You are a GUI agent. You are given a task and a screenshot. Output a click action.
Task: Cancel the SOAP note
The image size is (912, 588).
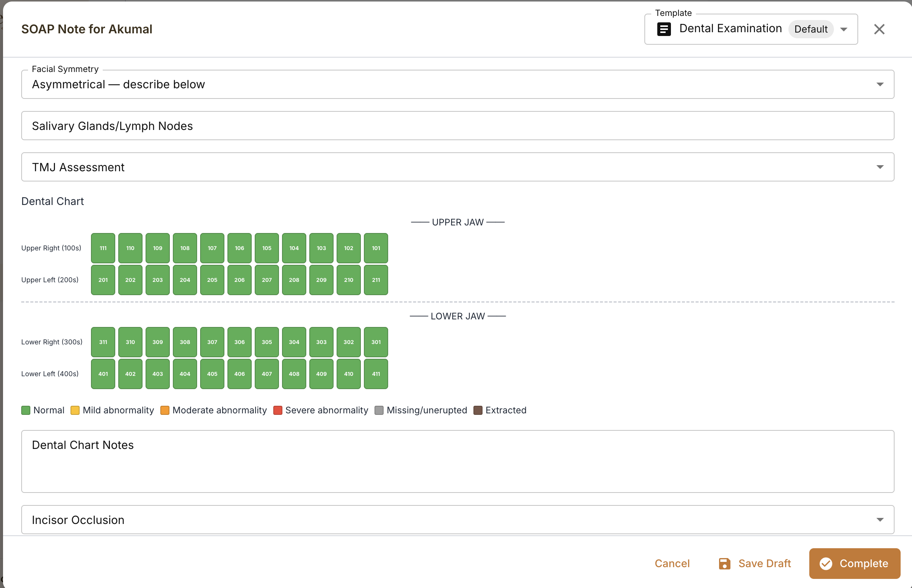pos(672,564)
